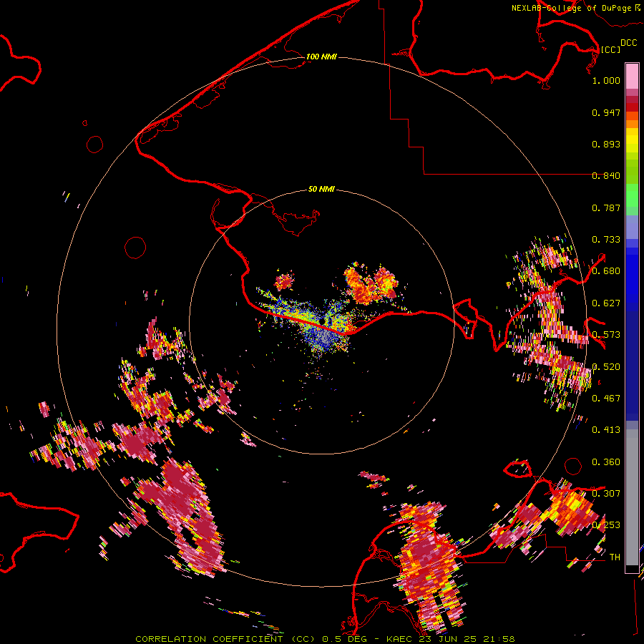Click the 100 NMI range ring label

tap(321, 57)
